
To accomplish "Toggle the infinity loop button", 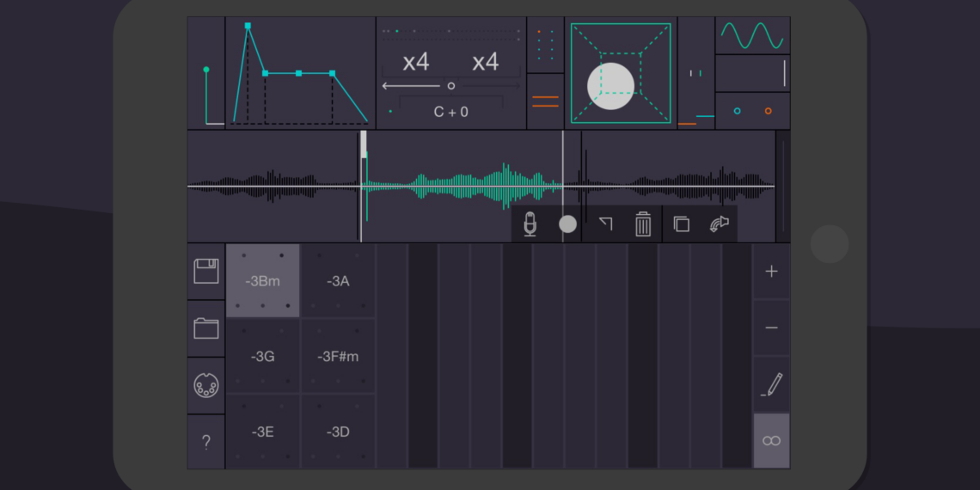I will [x=771, y=441].
